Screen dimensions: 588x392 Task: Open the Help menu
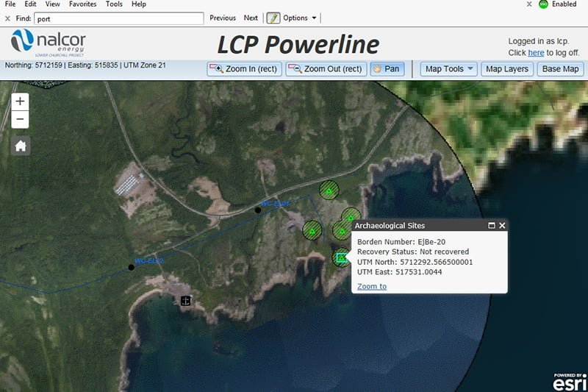click(139, 4)
